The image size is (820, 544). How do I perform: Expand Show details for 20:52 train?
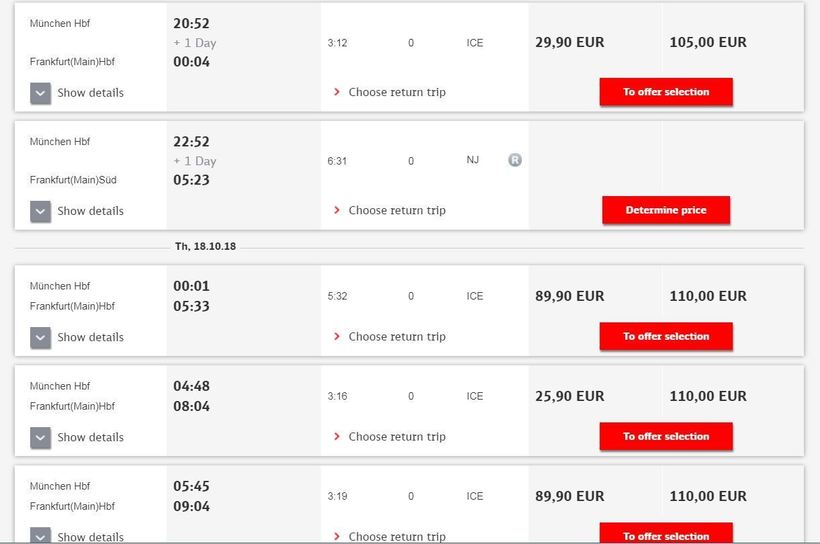tap(78, 93)
